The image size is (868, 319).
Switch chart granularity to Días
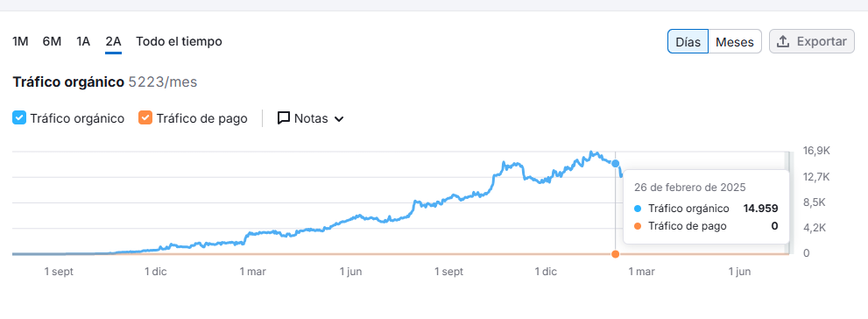[688, 41]
